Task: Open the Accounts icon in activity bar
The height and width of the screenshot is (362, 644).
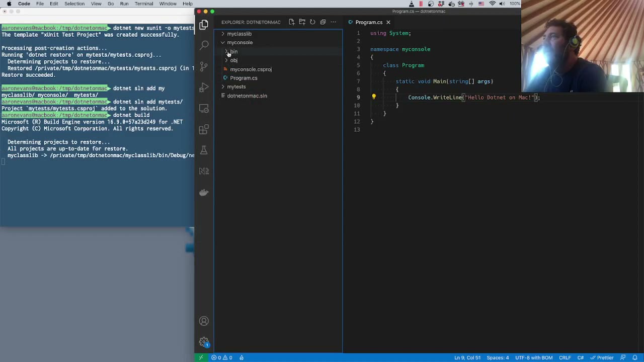Action: pyautogui.click(x=204, y=321)
